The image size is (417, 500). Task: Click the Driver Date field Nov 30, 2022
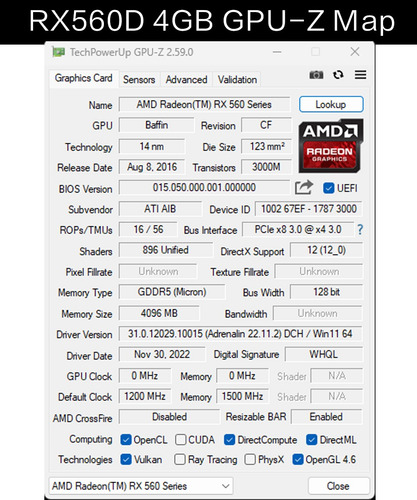pyautogui.click(x=162, y=354)
